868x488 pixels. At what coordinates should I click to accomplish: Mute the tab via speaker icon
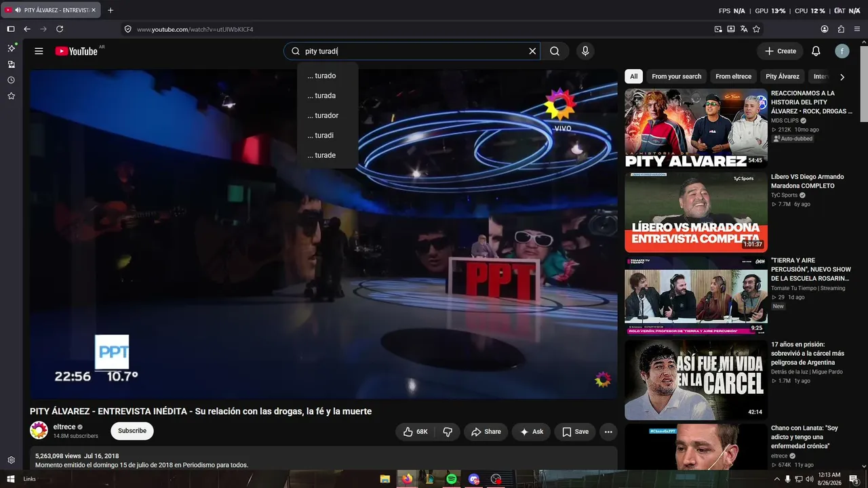tap(17, 10)
